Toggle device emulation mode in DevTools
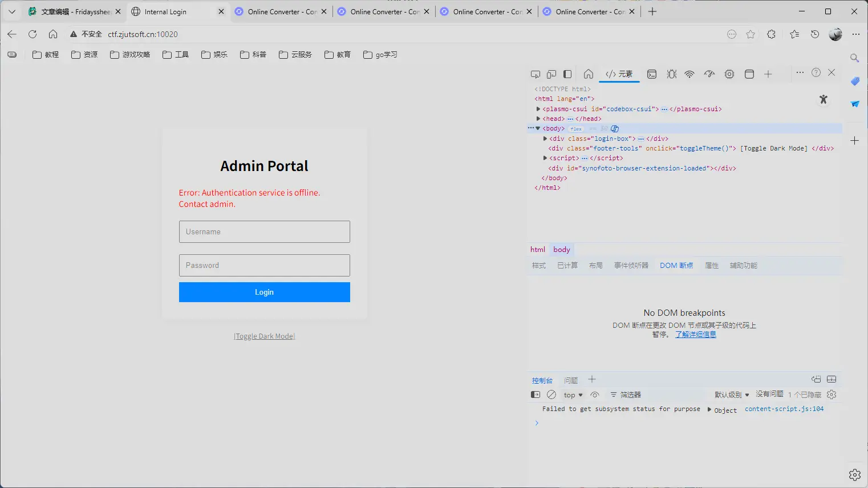This screenshot has height=488, width=868. (551, 74)
